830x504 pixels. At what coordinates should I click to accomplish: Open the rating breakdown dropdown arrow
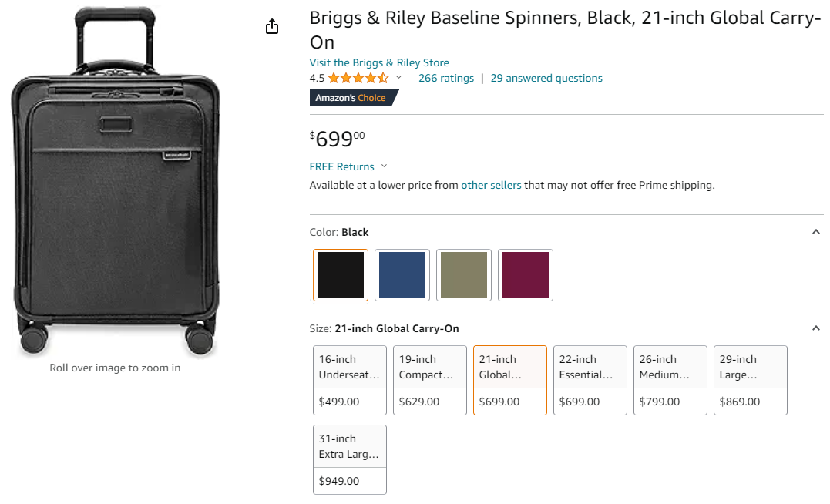pos(399,78)
